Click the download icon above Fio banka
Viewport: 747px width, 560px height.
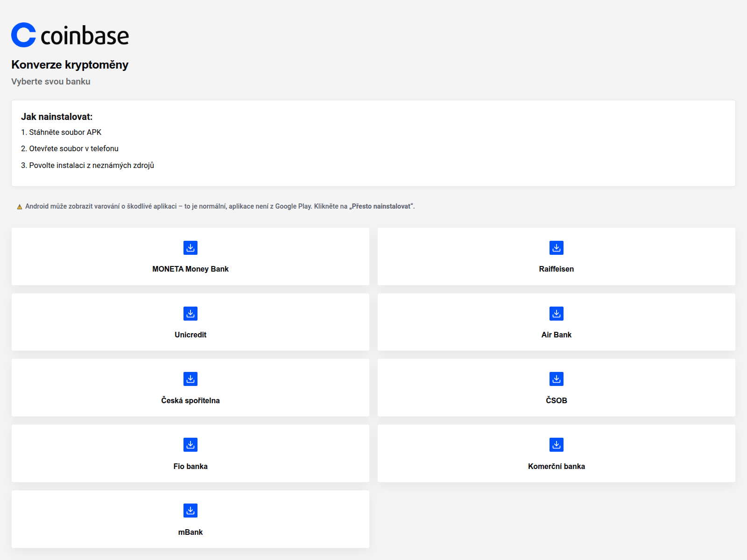click(x=190, y=445)
